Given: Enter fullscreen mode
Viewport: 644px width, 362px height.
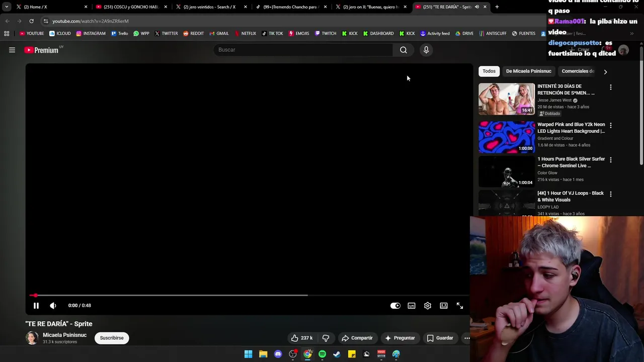Looking at the screenshot, I should (x=460, y=305).
